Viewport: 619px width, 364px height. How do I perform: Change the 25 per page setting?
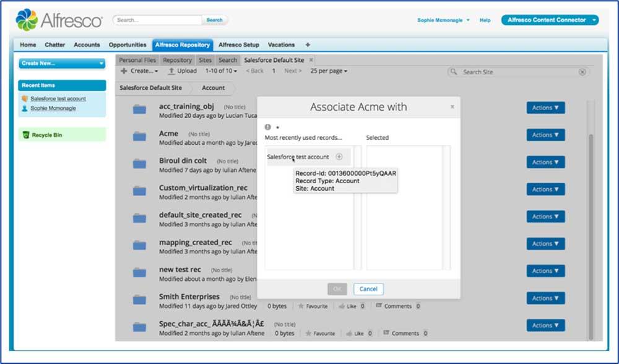329,71
